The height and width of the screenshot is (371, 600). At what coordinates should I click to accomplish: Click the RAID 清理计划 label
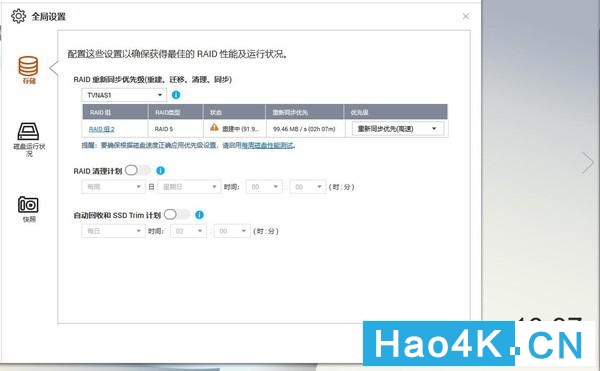tap(98, 171)
